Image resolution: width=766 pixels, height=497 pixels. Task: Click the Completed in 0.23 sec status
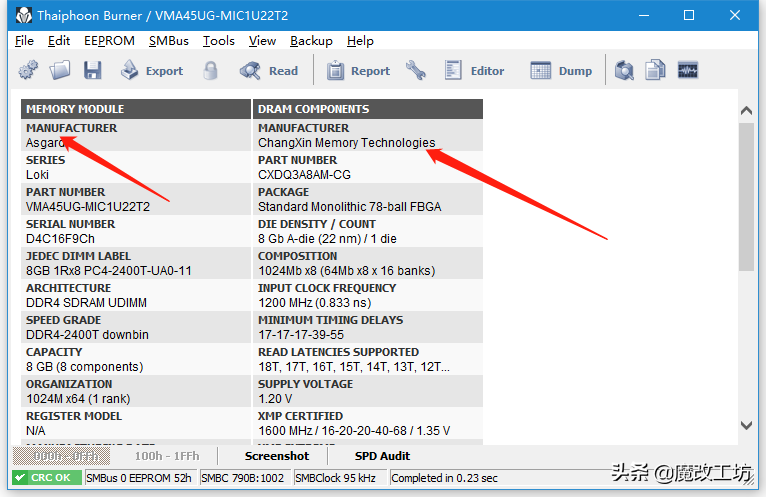tap(445, 478)
